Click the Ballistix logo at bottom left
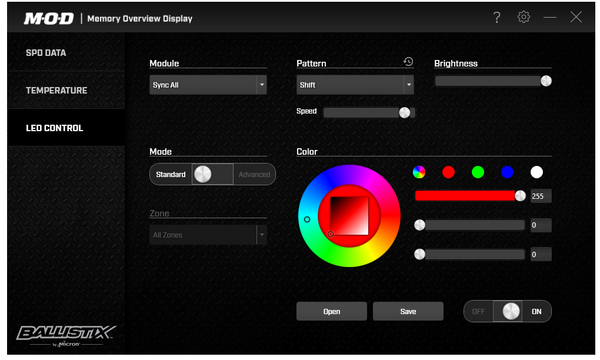Screen dimensions: 600x360 click(x=66, y=336)
